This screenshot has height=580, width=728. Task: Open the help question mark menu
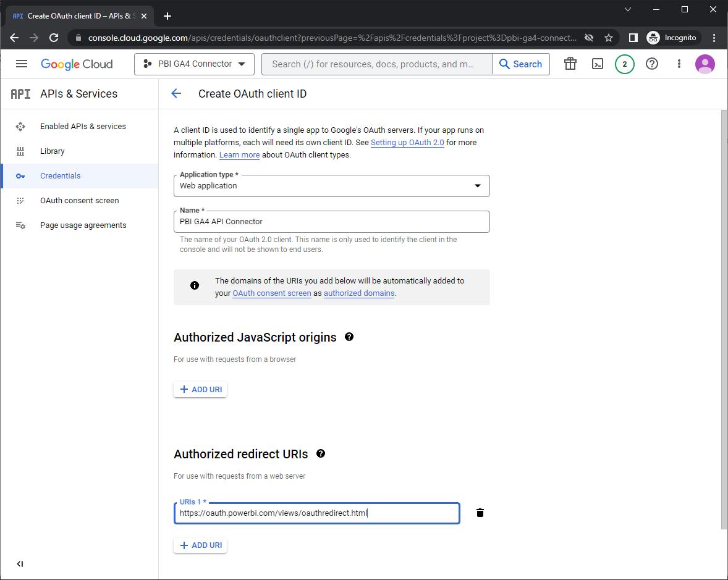[651, 64]
